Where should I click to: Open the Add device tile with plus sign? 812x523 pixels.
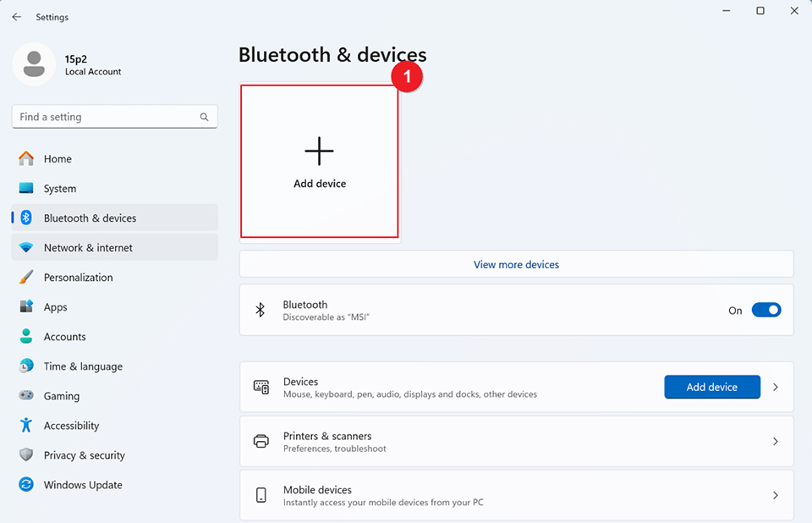(319, 161)
